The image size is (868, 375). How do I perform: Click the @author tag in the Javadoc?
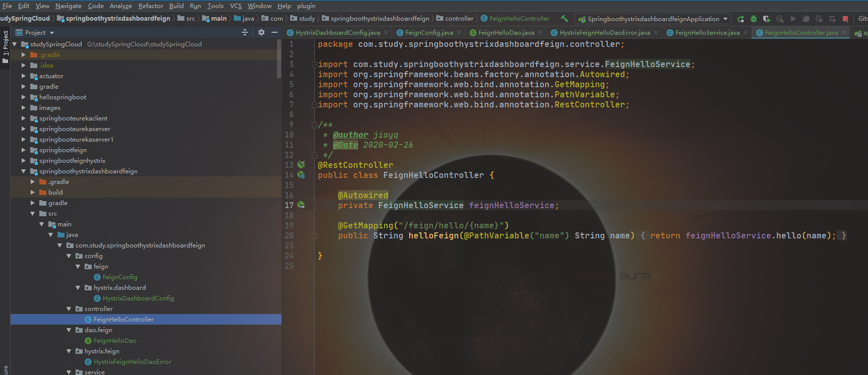point(350,135)
